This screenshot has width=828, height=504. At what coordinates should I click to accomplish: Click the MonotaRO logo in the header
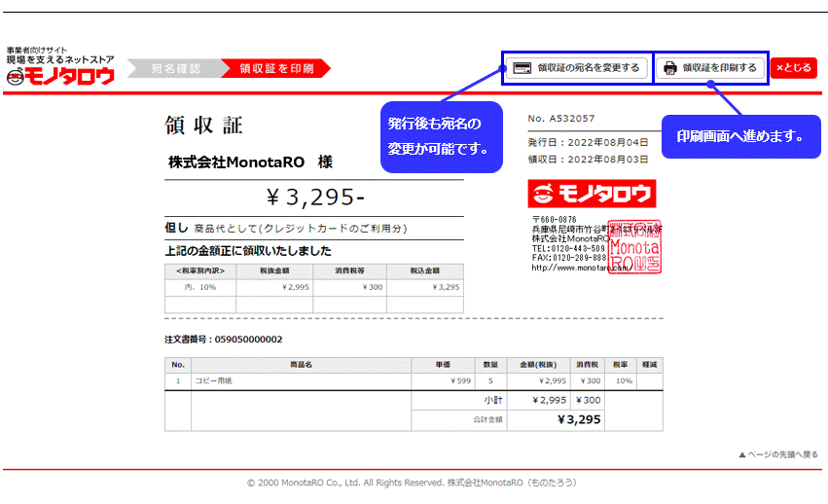click(60, 77)
